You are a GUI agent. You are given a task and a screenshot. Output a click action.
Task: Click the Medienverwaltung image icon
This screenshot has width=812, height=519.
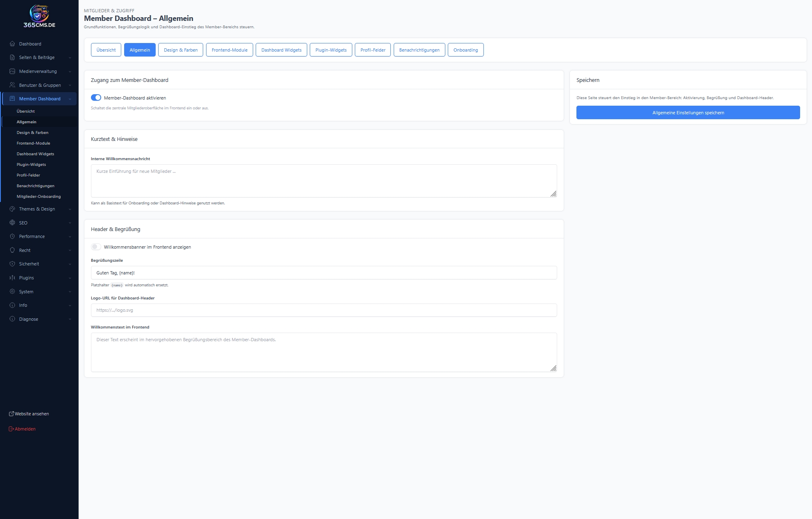pyautogui.click(x=12, y=71)
